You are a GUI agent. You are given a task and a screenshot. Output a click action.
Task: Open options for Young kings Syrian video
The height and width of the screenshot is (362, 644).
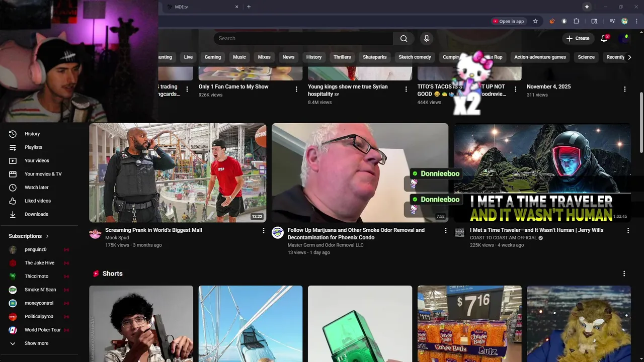406,89
